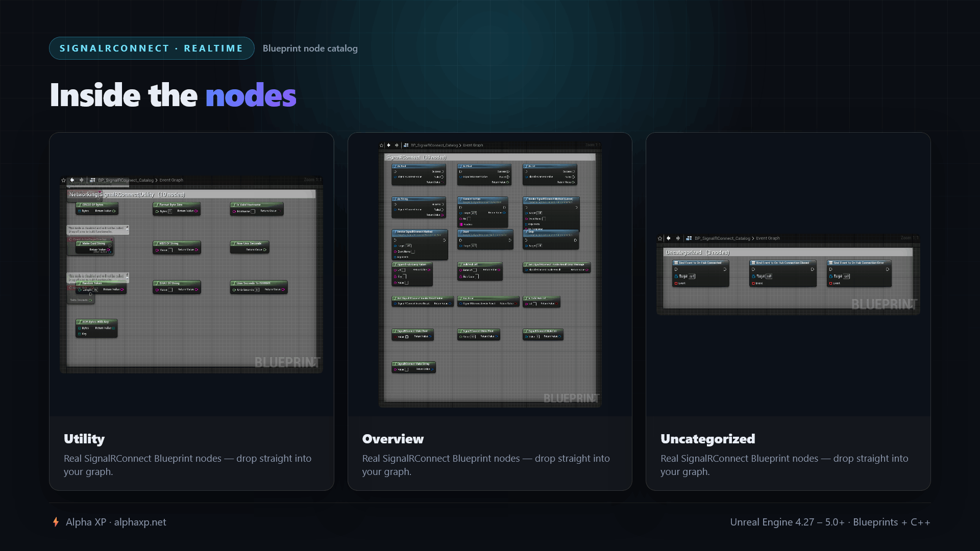Click forward arrow in Utility graph toolbar

click(x=81, y=180)
